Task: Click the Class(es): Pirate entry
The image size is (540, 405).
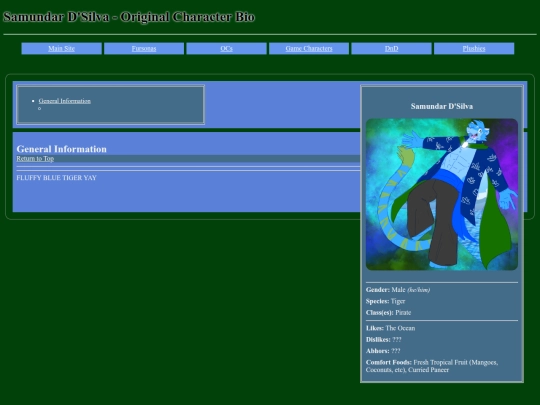Action: point(388,312)
